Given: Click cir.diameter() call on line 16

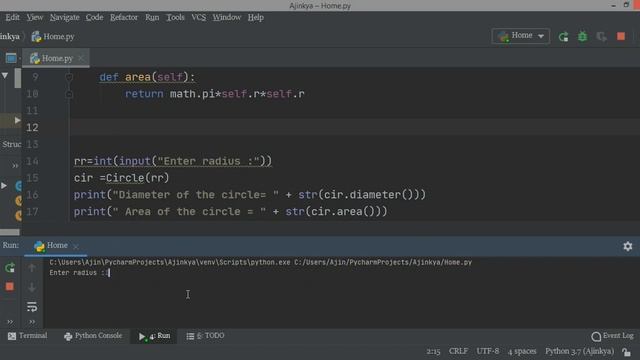Looking at the screenshot, I should coord(369,195).
